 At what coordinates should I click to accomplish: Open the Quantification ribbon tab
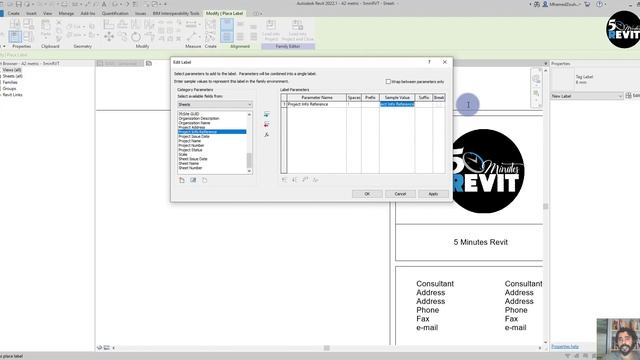(115, 13)
